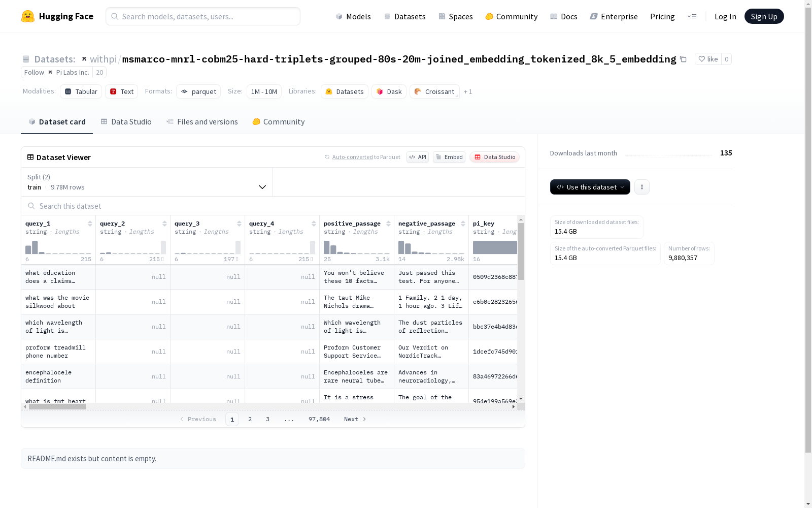This screenshot has height=508, width=812.
Task: Expand the Split train dropdown
Action: (x=147, y=182)
